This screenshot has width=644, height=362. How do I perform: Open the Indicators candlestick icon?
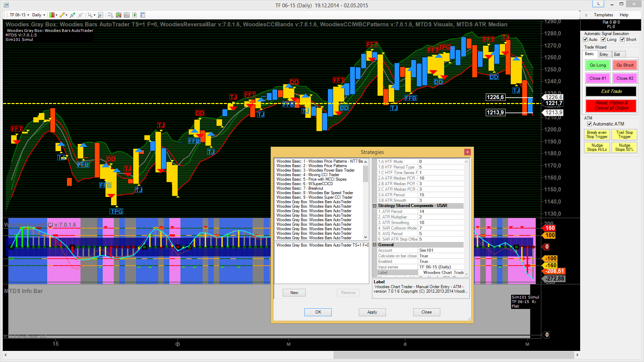(x=119, y=15)
